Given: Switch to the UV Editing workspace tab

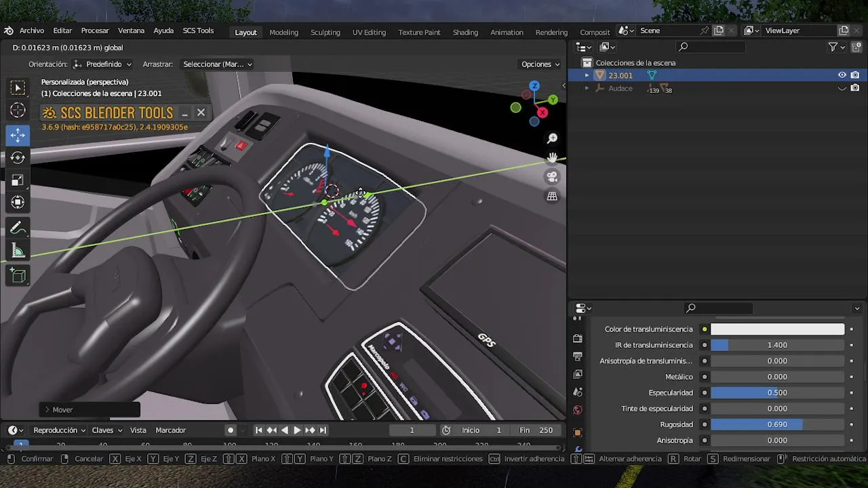Looking at the screenshot, I should coord(369,32).
